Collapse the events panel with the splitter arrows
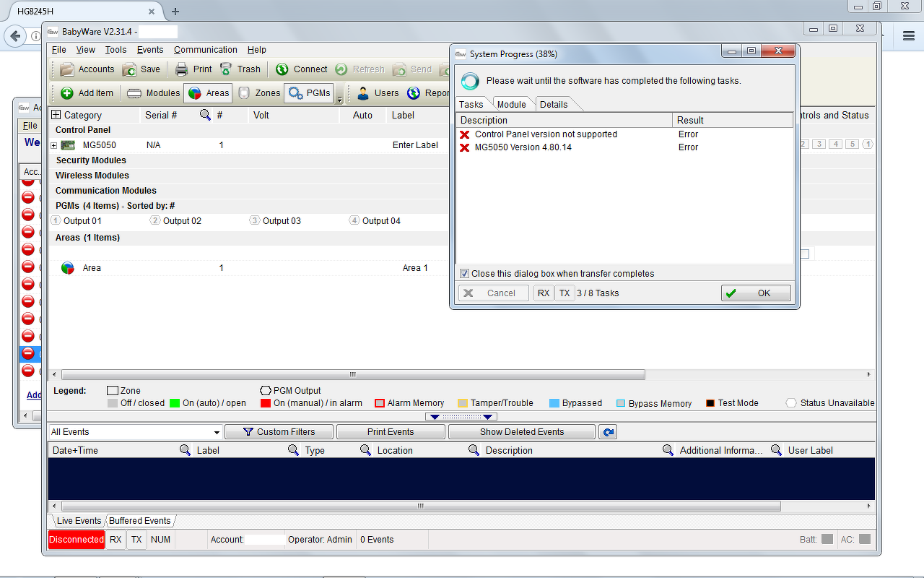The width and height of the screenshot is (924, 578). [x=462, y=417]
